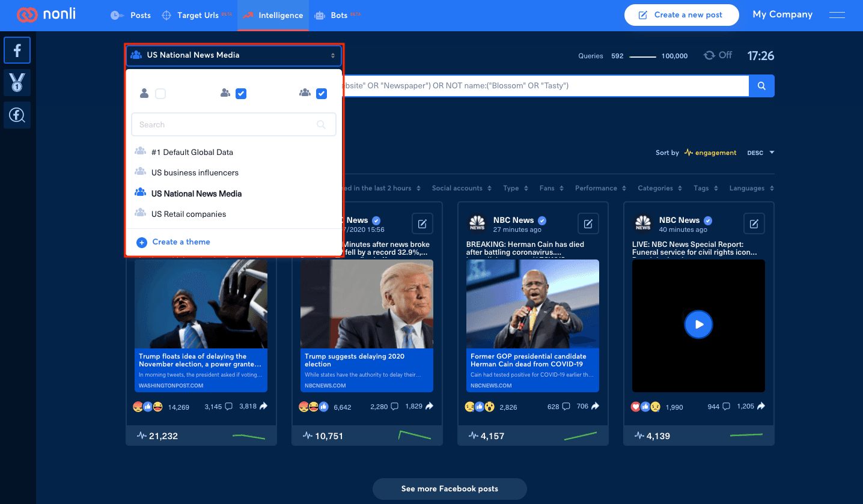Select US Retail companies theme
This screenshot has height=504, width=863.
click(x=189, y=214)
